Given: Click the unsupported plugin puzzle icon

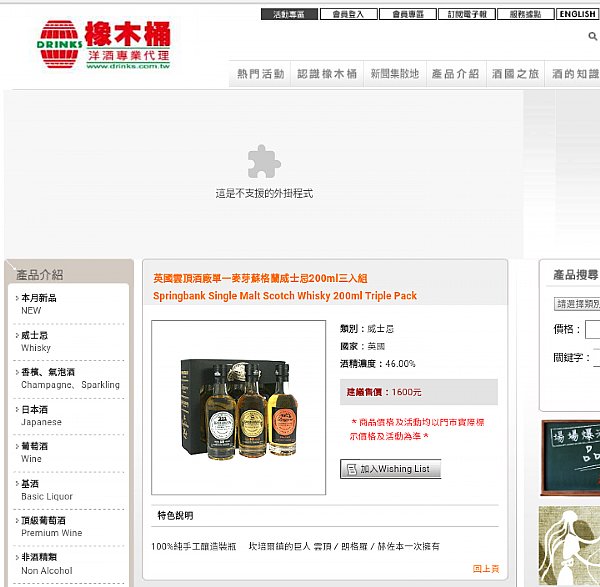Looking at the screenshot, I should point(264,161).
